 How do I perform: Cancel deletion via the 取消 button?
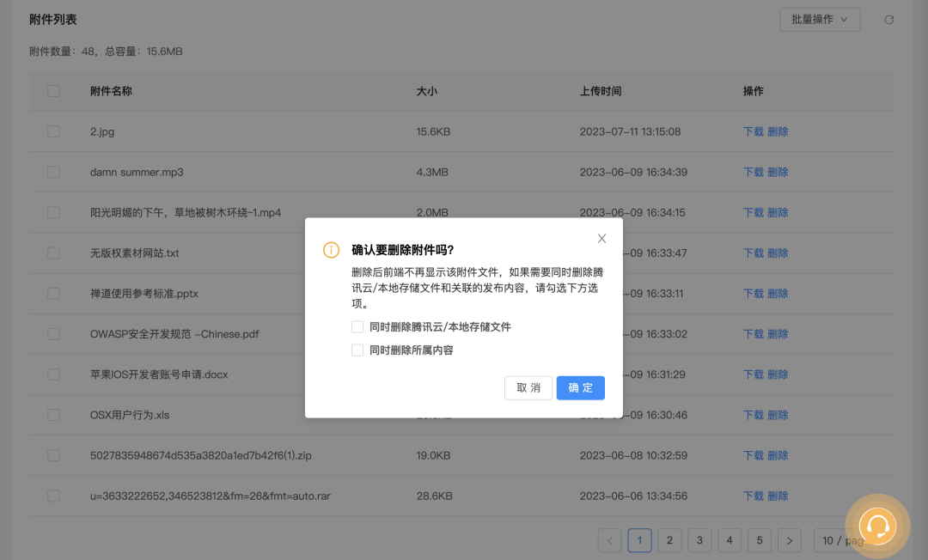[528, 387]
